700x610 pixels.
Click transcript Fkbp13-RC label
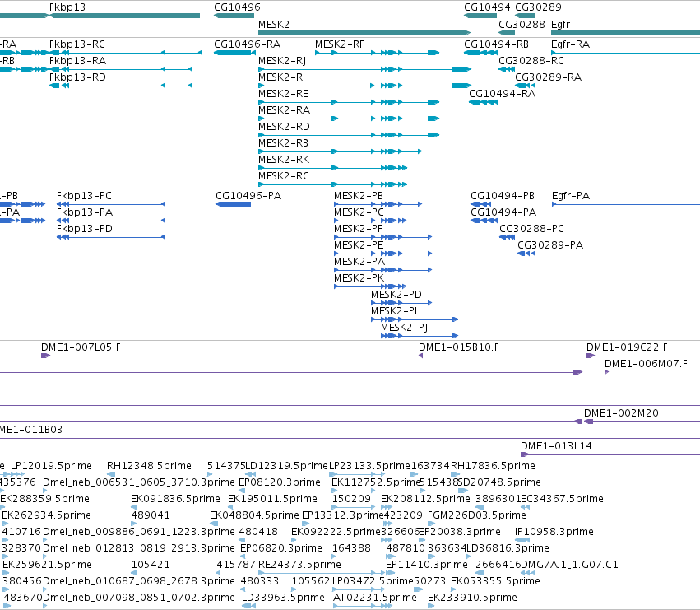click(x=77, y=44)
